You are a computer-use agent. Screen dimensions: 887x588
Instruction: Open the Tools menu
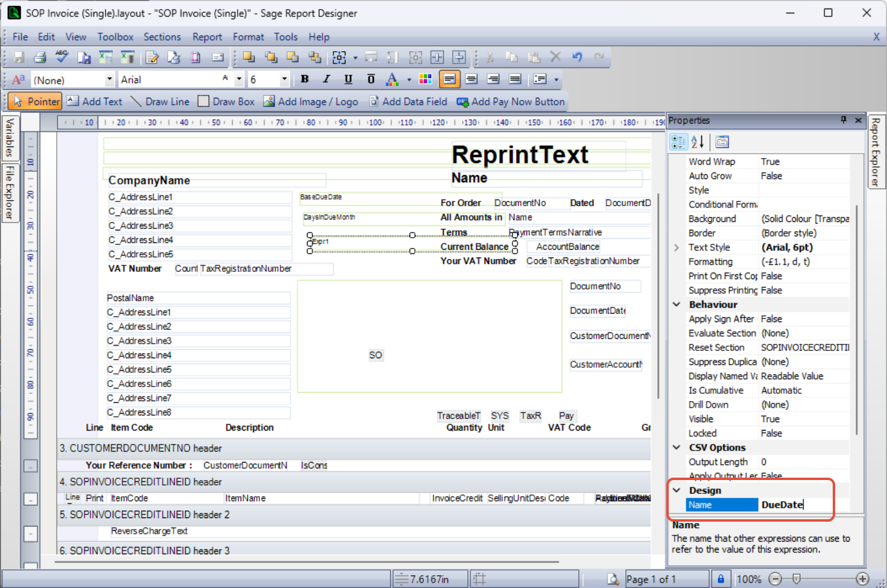point(286,37)
